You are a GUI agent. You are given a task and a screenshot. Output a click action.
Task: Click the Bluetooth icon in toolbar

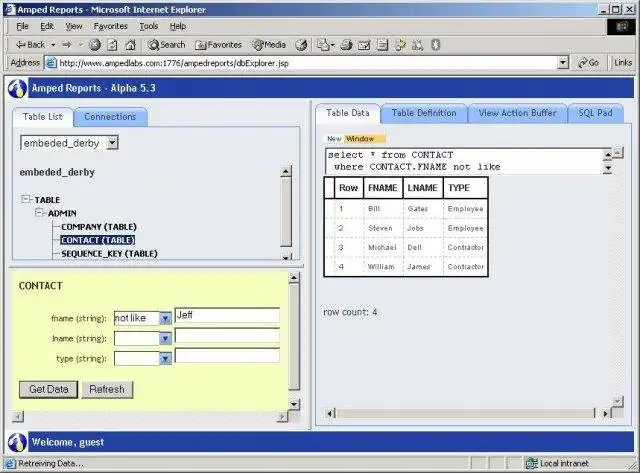click(436, 45)
